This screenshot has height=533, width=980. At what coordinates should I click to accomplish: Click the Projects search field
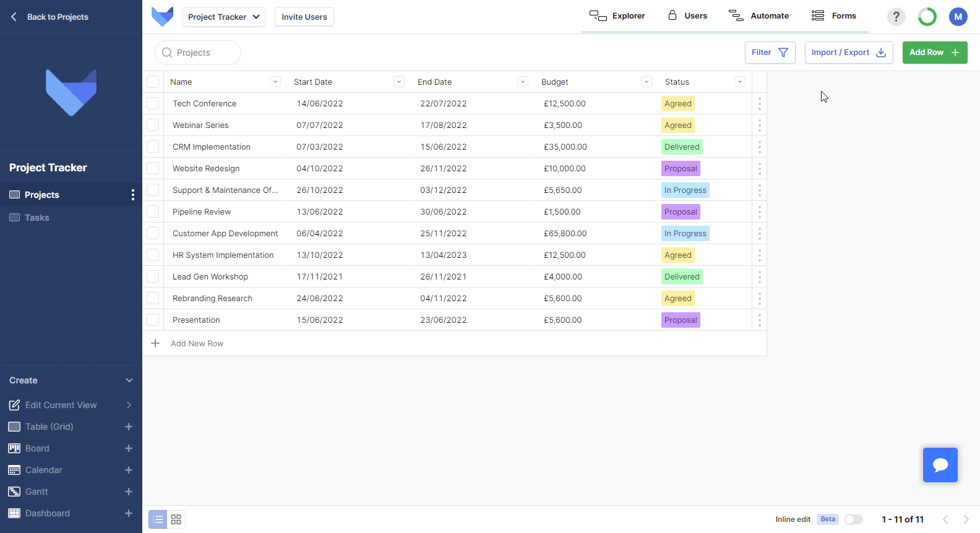point(198,53)
